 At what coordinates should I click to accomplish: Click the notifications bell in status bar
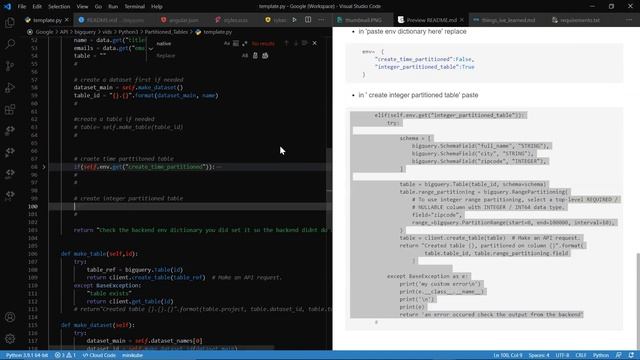pos(631,355)
